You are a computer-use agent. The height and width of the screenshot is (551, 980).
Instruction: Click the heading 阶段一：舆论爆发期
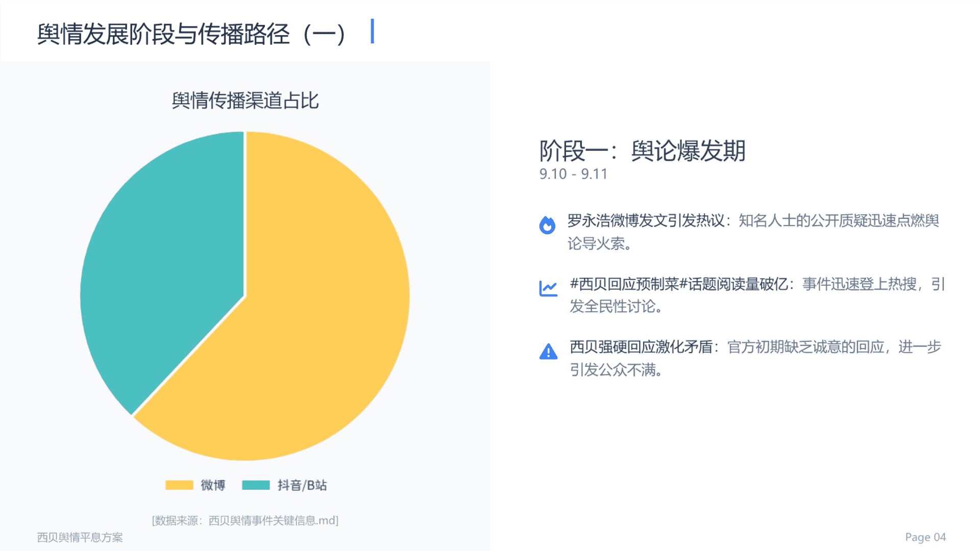tap(643, 151)
